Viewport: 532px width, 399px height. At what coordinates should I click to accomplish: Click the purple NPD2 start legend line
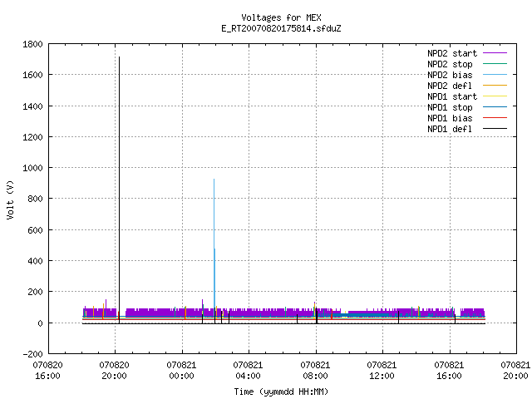495,53
